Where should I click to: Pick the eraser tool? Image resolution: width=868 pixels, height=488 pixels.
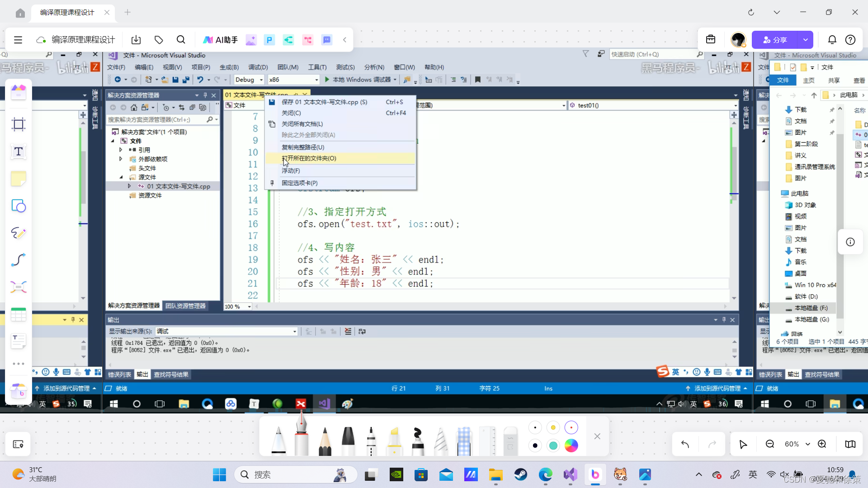510,441
